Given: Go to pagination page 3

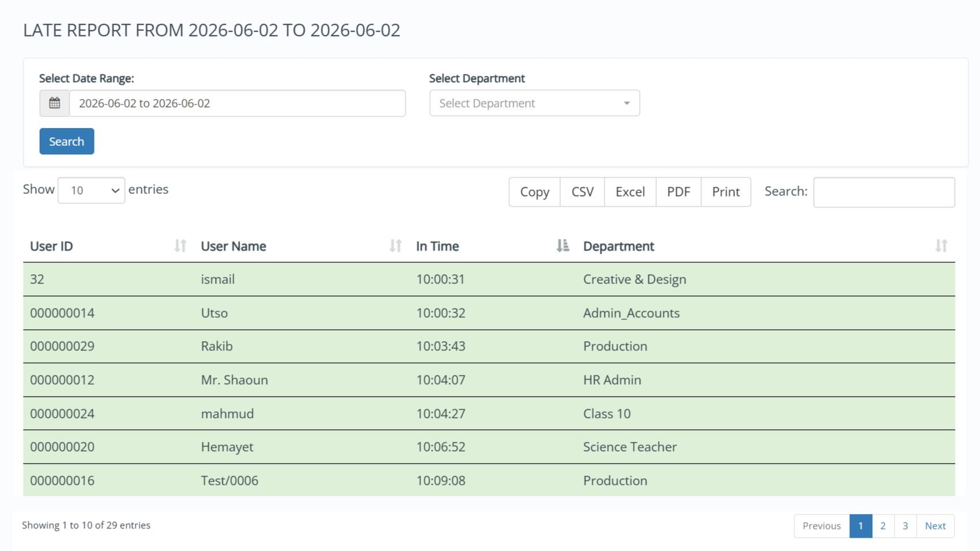Looking at the screenshot, I should coord(905,526).
